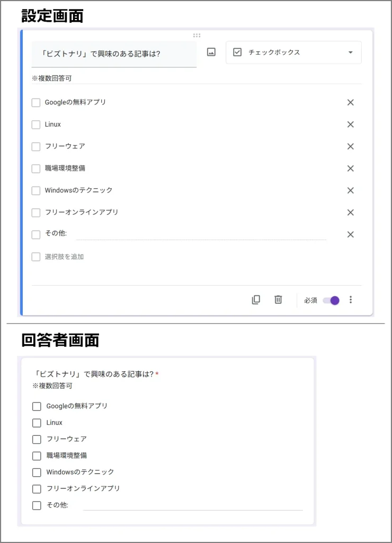Screen dimensions: 392x543
Task: Click the 'その他' text field in respondent view
Action: pos(193,505)
